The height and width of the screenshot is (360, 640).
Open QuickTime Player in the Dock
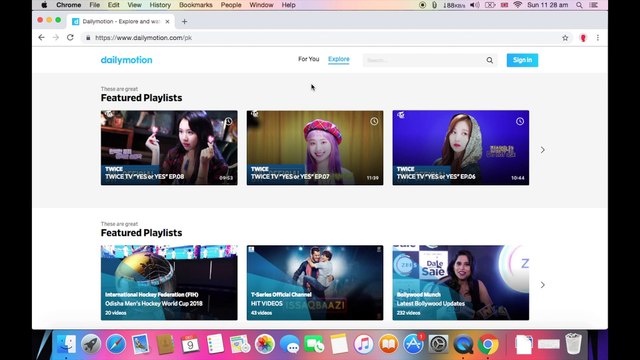click(x=463, y=344)
